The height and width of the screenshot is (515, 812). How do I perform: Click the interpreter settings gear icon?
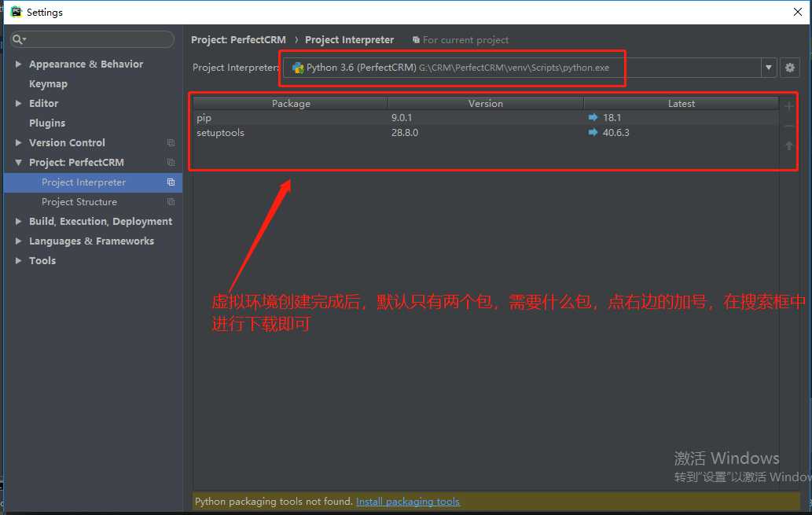[x=789, y=68]
